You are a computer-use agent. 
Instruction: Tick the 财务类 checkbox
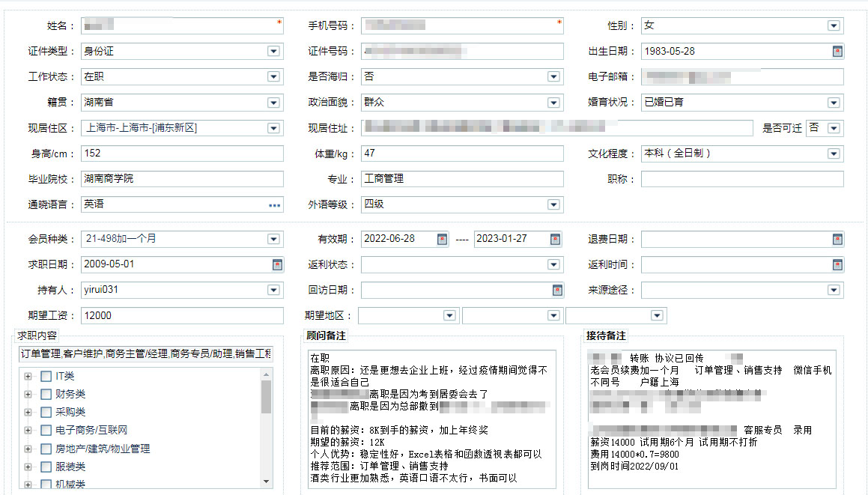(x=46, y=394)
